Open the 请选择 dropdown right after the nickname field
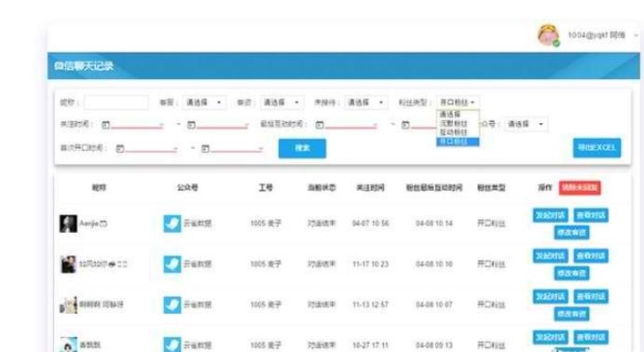Image resolution: width=644 pixels, height=352 pixels. pyautogui.click(x=204, y=102)
